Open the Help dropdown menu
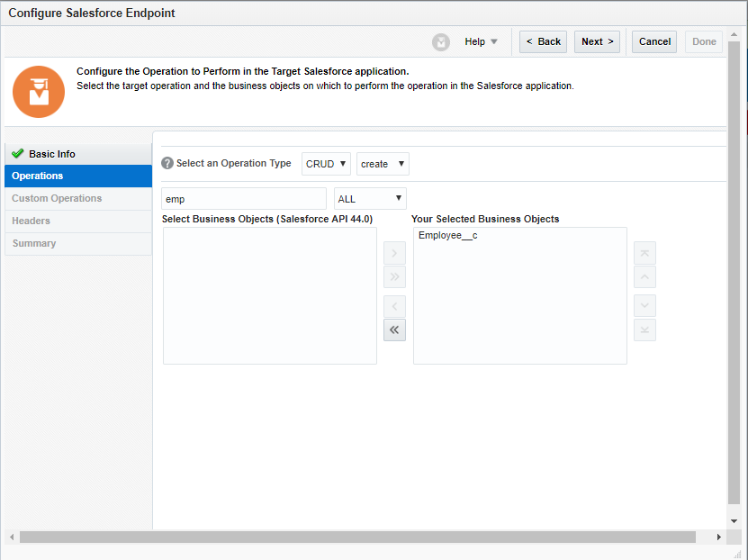 [x=481, y=42]
